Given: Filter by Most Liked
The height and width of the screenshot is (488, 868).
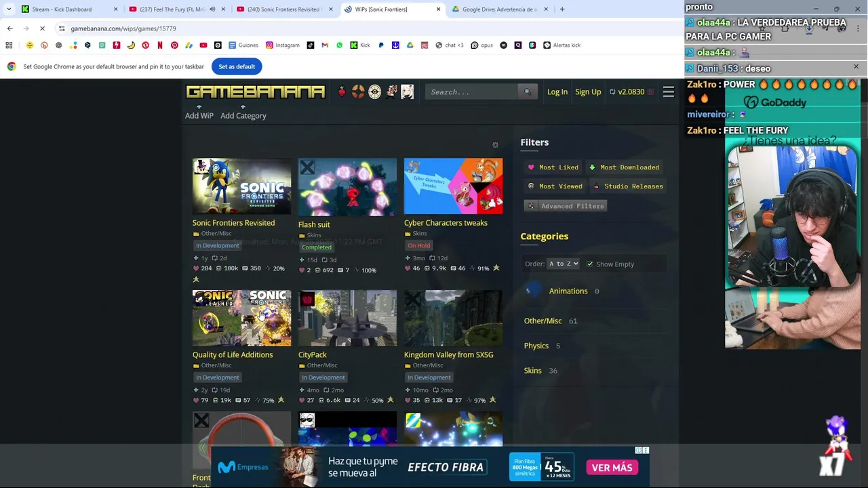Looking at the screenshot, I should coord(553,167).
